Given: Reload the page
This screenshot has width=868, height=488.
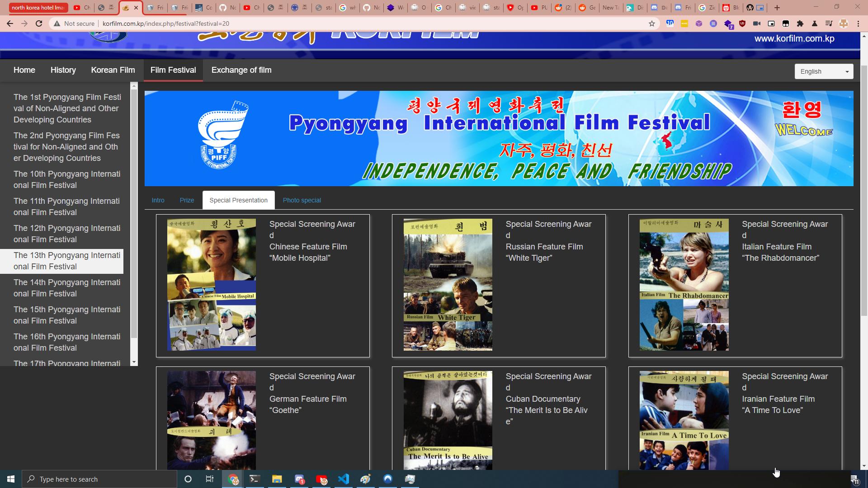Looking at the screenshot, I should tap(39, 23).
